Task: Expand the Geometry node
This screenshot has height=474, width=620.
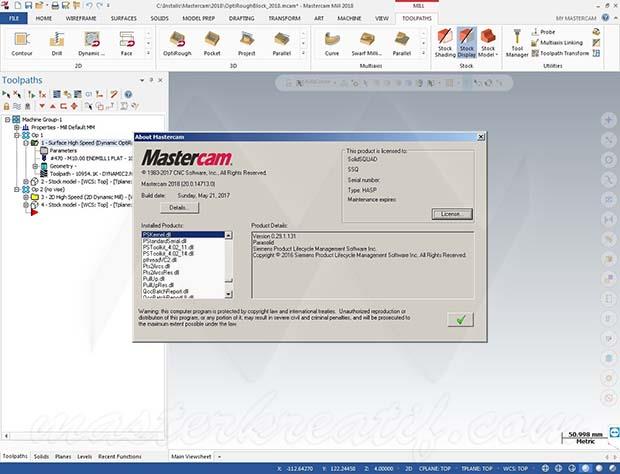Action: click(x=35, y=166)
